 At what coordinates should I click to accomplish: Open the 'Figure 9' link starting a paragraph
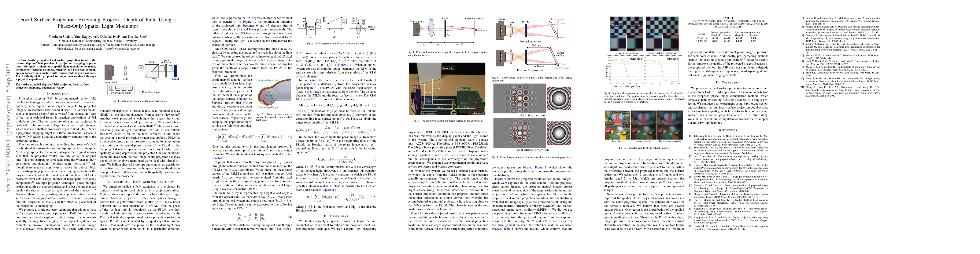click(x=500, y=179)
